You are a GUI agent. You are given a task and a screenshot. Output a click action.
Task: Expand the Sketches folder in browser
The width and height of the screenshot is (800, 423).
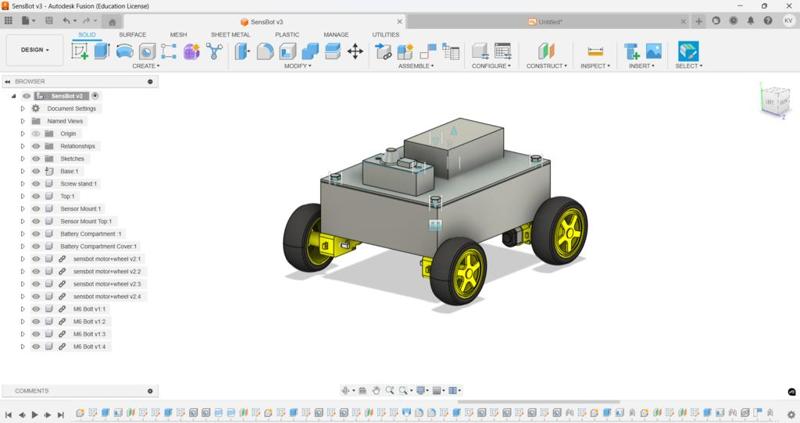[23, 158]
